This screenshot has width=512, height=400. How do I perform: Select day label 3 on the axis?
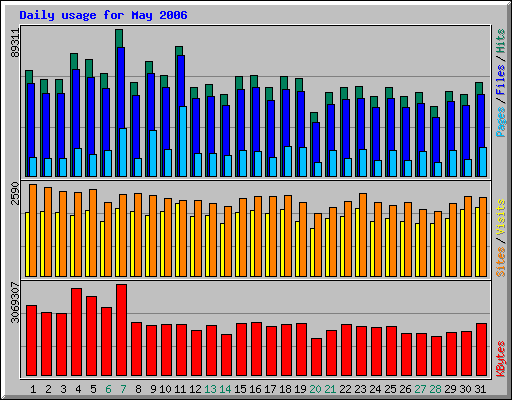pyautogui.click(x=63, y=389)
